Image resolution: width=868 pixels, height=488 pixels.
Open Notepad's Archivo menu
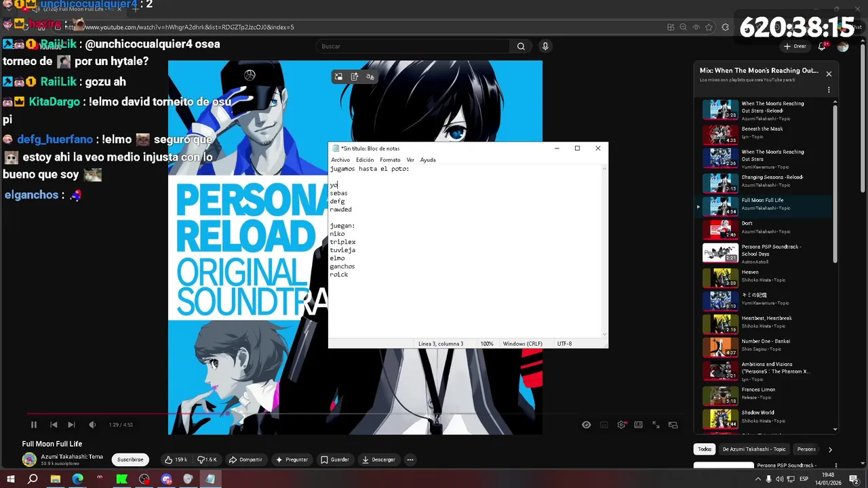(x=340, y=160)
